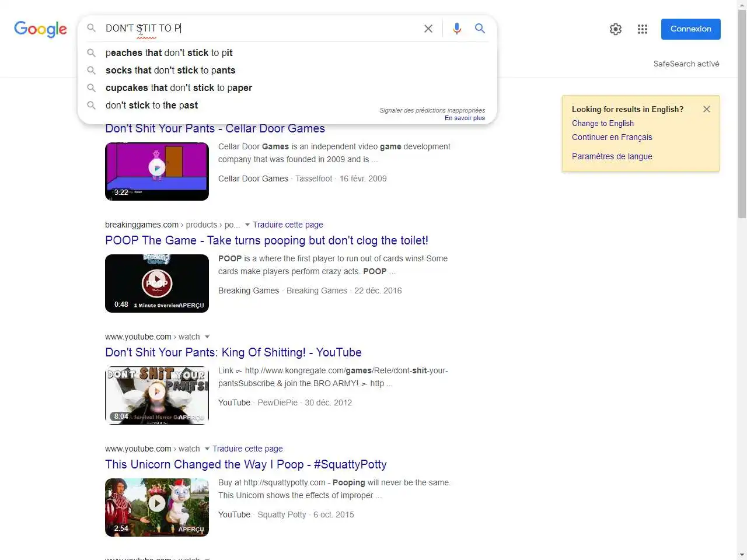The height and width of the screenshot is (560, 747).
Task: Click magnifier icon beside the cupcakes suggestion
Action: (92, 87)
